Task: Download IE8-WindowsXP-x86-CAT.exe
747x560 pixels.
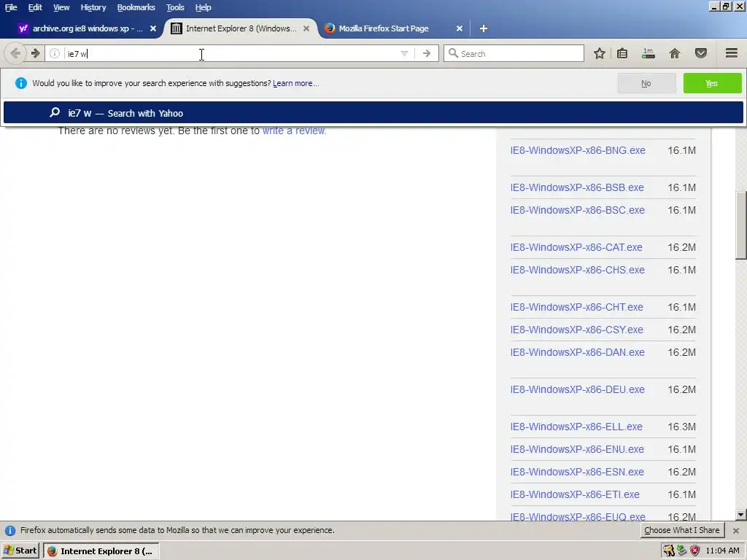Action: pyautogui.click(x=576, y=247)
